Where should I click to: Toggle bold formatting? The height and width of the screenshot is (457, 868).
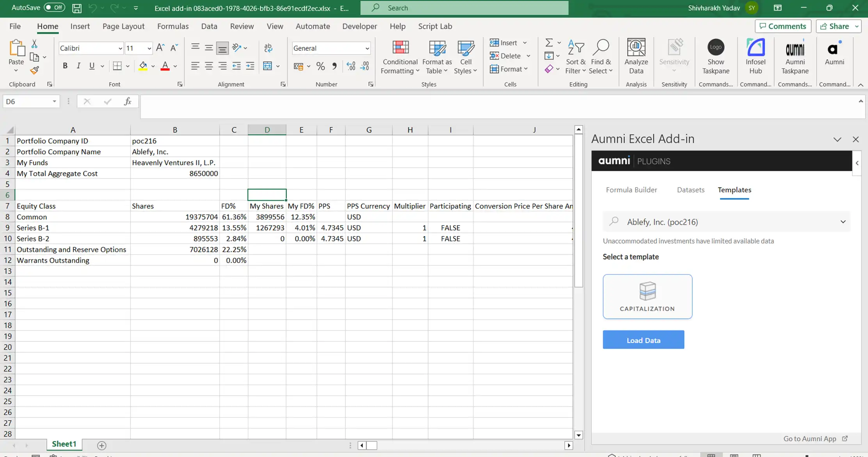coord(65,66)
